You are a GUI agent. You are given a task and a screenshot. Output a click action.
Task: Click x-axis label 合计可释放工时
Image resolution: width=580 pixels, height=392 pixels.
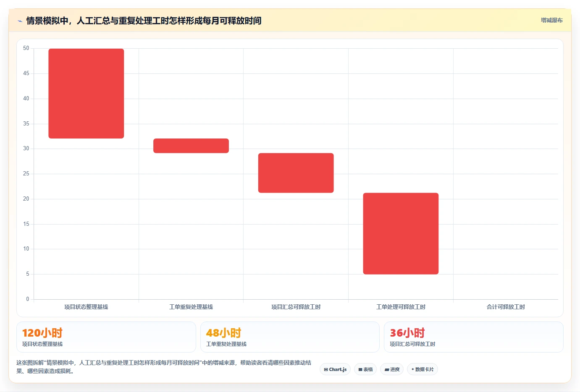coord(506,307)
